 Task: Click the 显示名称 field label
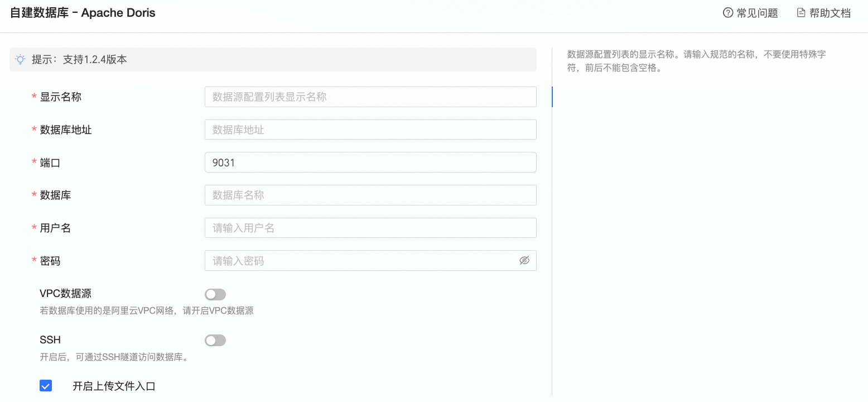(x=61, y=97)
